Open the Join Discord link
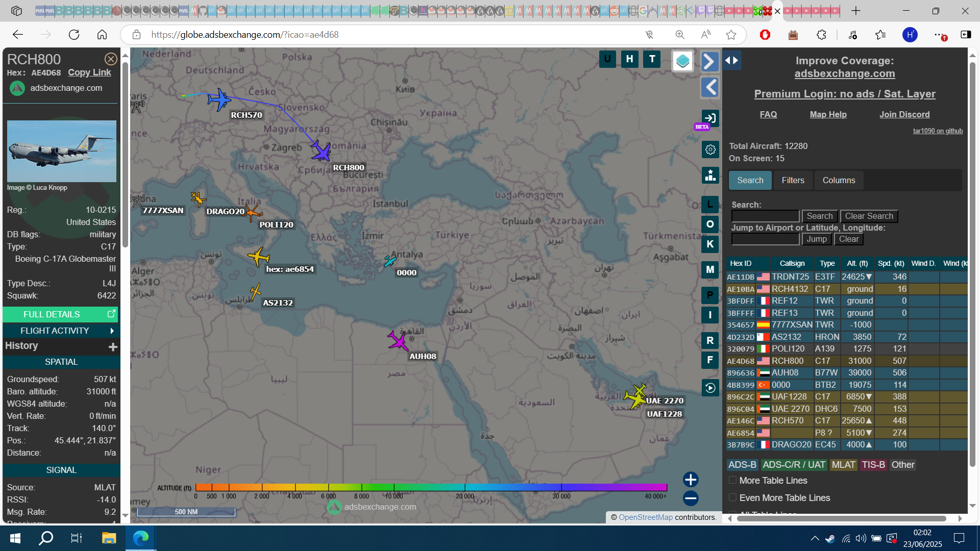The height and width of the screenshot is (551, 980). (904, 114)
